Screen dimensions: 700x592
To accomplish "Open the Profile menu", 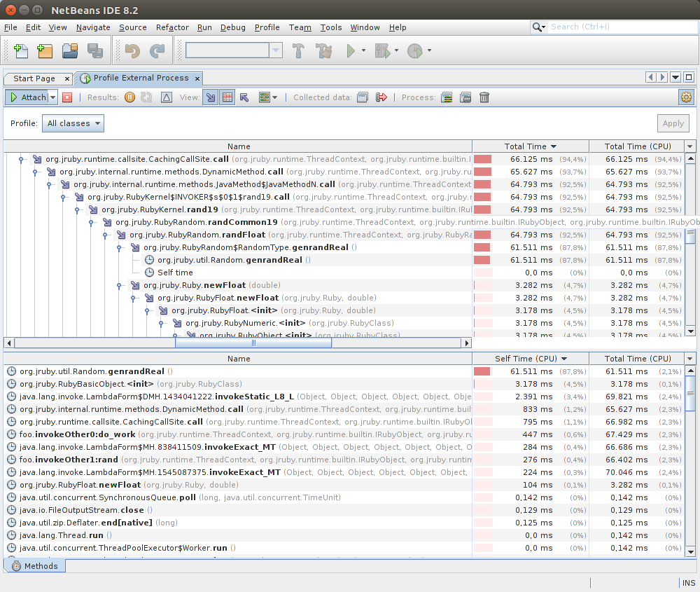I will coord(267,27).
